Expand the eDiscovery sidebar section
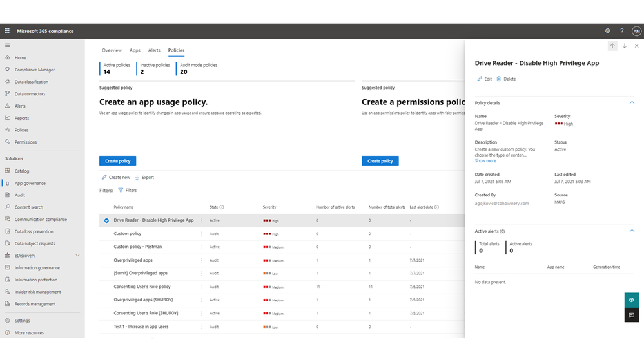 click(x=77, y=256)
